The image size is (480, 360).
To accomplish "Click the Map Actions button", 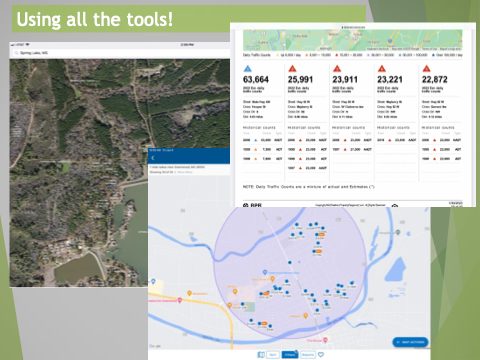I will click(x=410, y=342).
